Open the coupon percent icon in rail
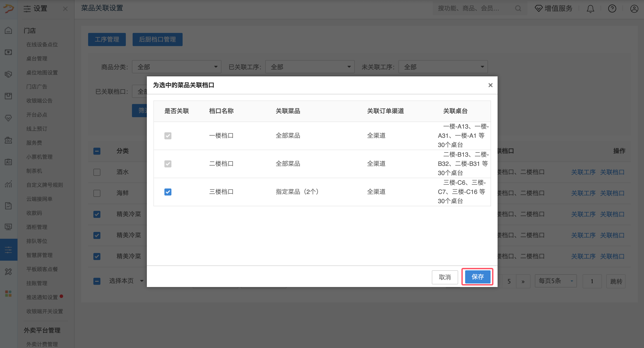Viewport: 644px width, 348px height. coord(9,140)
